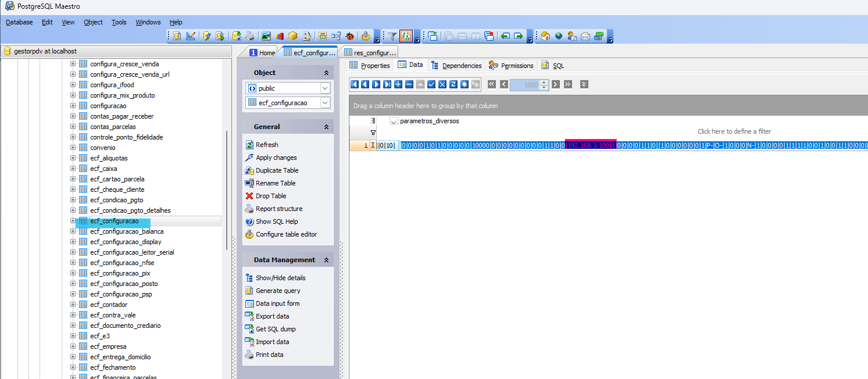Refresh data with the navigator refresh icon
The height and width of the screenshot is (379, 868).
453,84
